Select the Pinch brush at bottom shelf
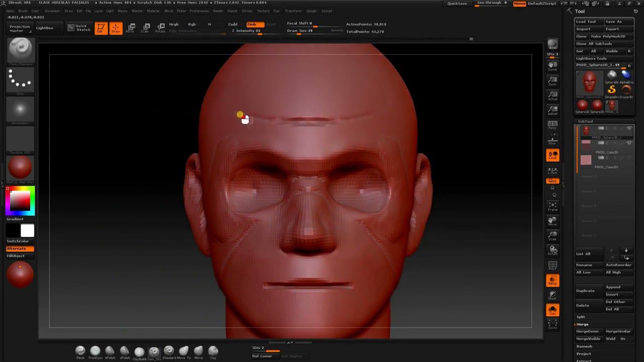Image resolution: width=644 pixels, height=362 pixels. tap(80, 351)
